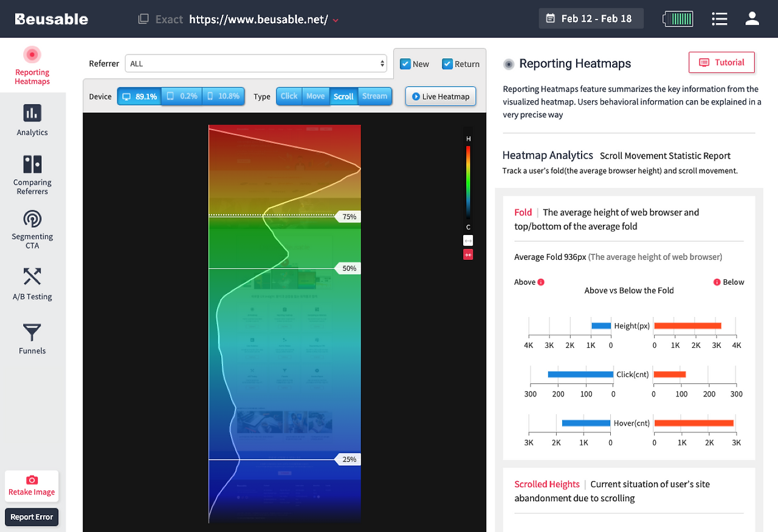Click the info icon next to Below
Image resolution: width=778 pixels, height=532 pixels.
tap(717, 282)
